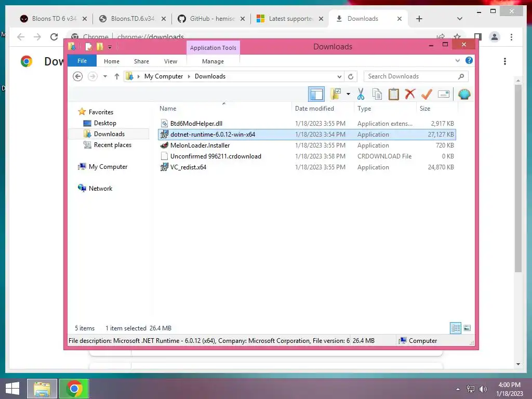Open the View ribbon tab
Screen dimensions: 532x399
170,61
